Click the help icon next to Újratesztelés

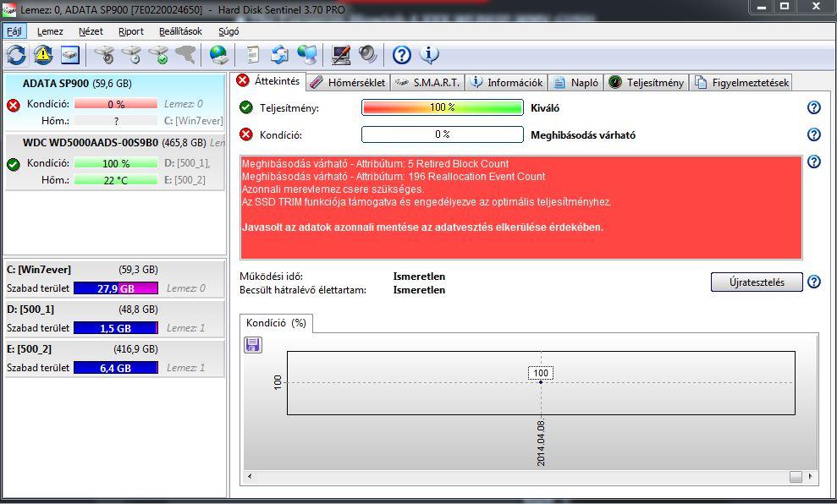tap(813, 282)
